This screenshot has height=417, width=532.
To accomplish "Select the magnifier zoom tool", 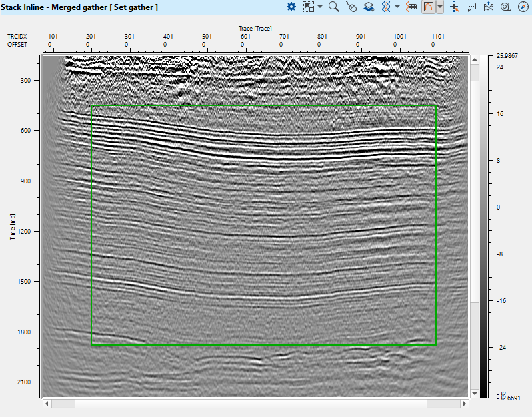I will pos(334,7).
